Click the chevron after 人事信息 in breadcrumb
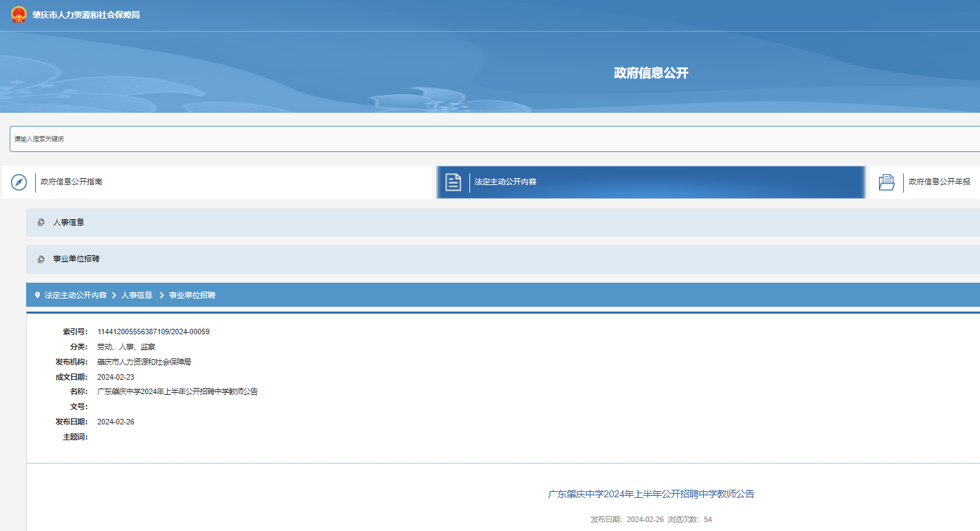The height and width of the screenshot is (531, 980). point(162,295)
